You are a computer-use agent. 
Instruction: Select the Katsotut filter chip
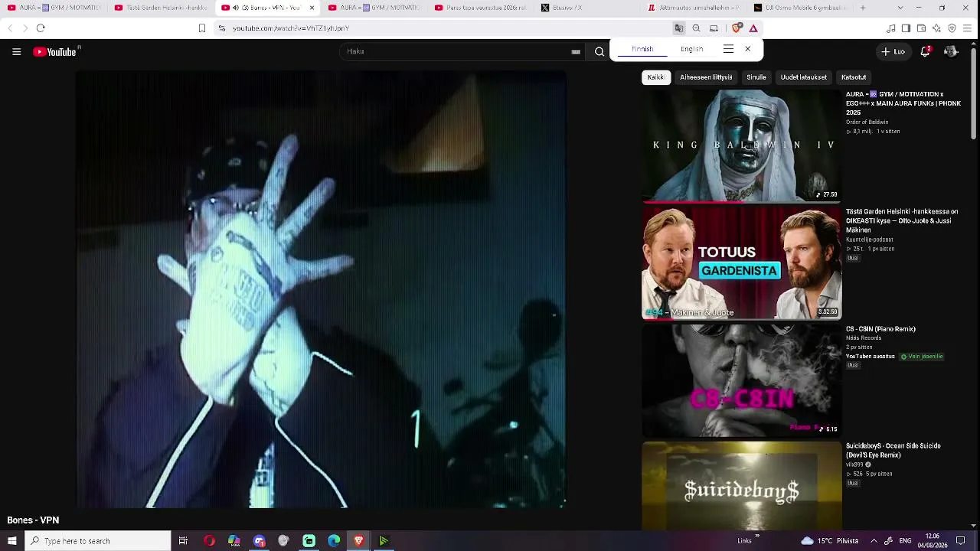pyautogui.click(x=854, y=77)
